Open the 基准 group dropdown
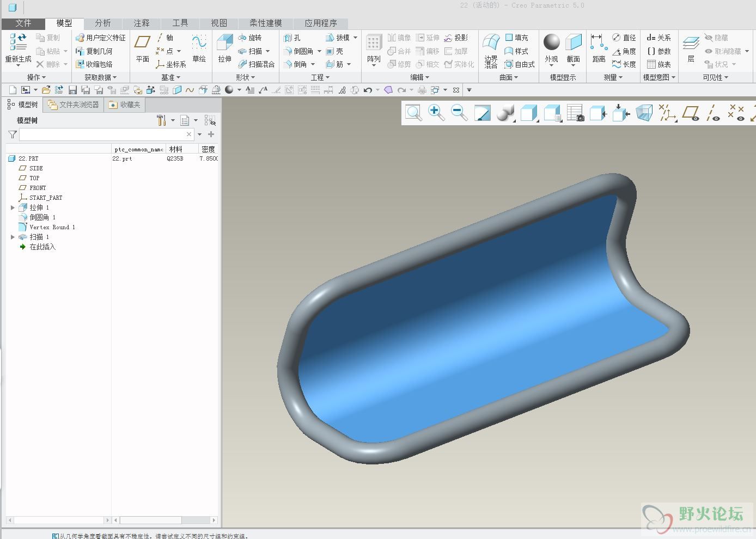 170,77
